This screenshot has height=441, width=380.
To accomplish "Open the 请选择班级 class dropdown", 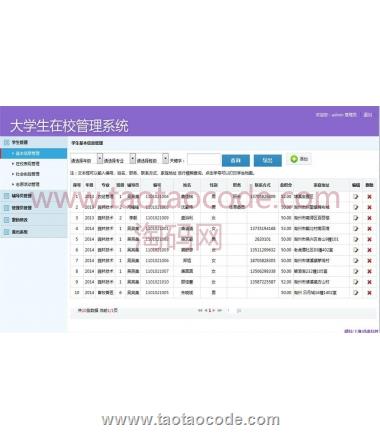I will pos(165,159).
